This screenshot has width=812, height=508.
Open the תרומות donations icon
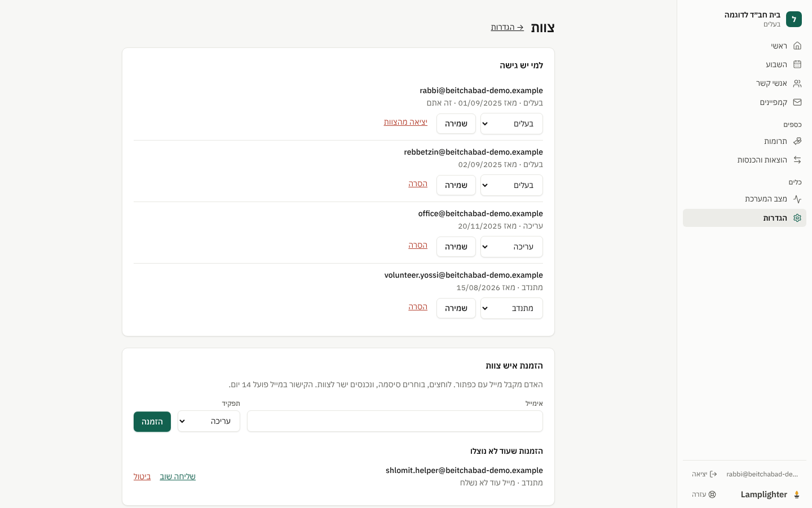797,141
